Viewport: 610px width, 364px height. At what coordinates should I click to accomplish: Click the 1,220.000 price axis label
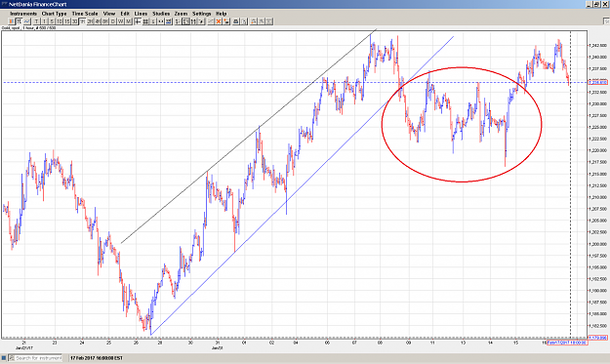click(x=597, y=150)
